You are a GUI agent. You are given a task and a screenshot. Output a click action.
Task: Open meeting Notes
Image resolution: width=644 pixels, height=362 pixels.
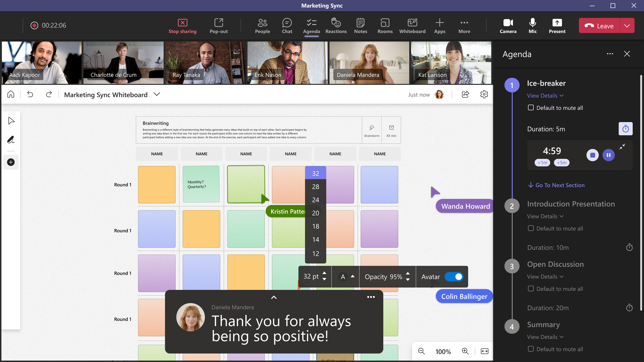click(360, 25)
